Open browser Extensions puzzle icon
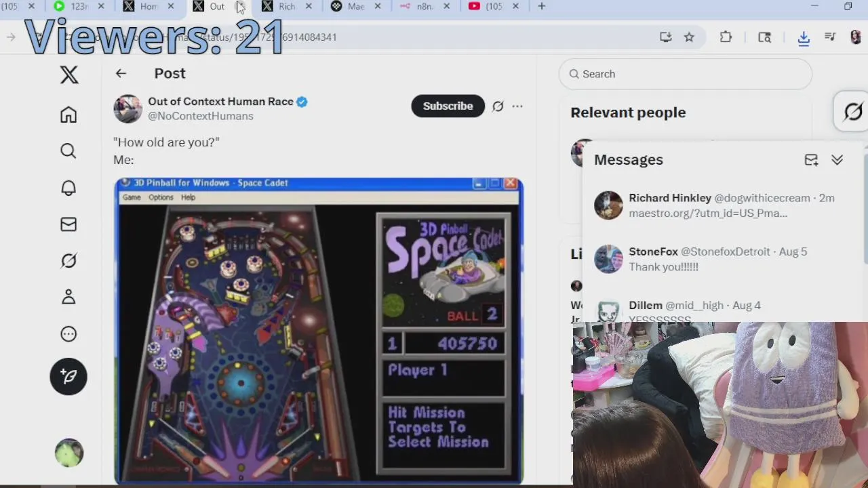868x488 pixels. pos(726,37)
